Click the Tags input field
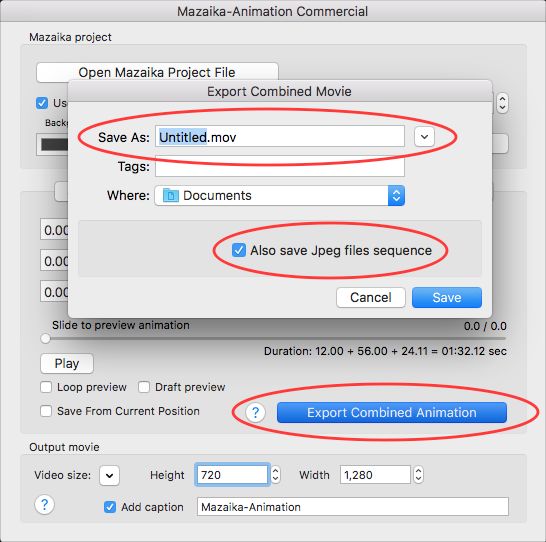The width and height of the screenshot is (546, 542). tap(280, 167)
